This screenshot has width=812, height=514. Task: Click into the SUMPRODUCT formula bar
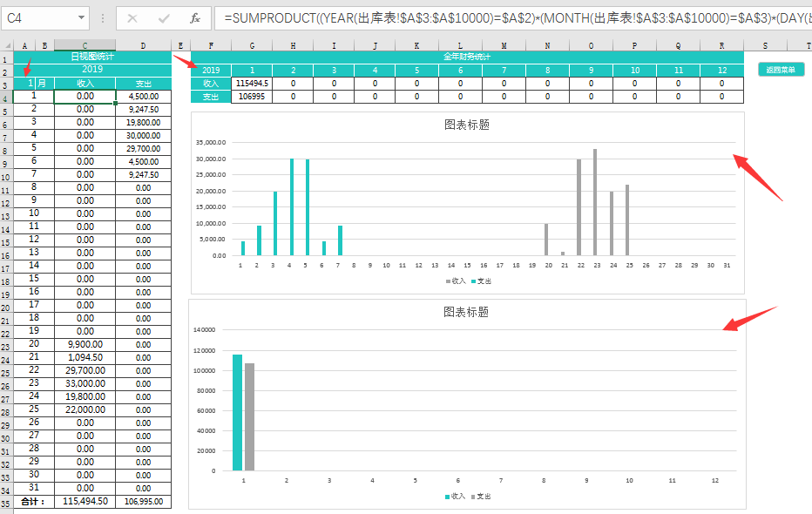point(512,18)
